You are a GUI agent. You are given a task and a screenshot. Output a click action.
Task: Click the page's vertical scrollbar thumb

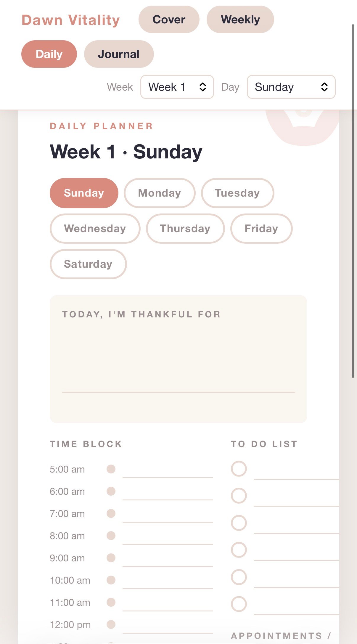353,201
